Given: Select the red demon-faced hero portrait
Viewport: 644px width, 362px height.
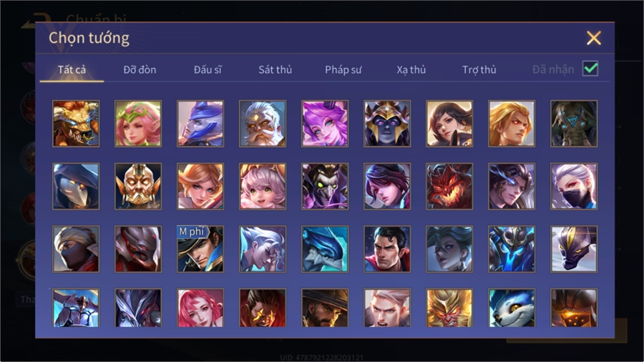Looking at the screenshot, I should [449, 186].
